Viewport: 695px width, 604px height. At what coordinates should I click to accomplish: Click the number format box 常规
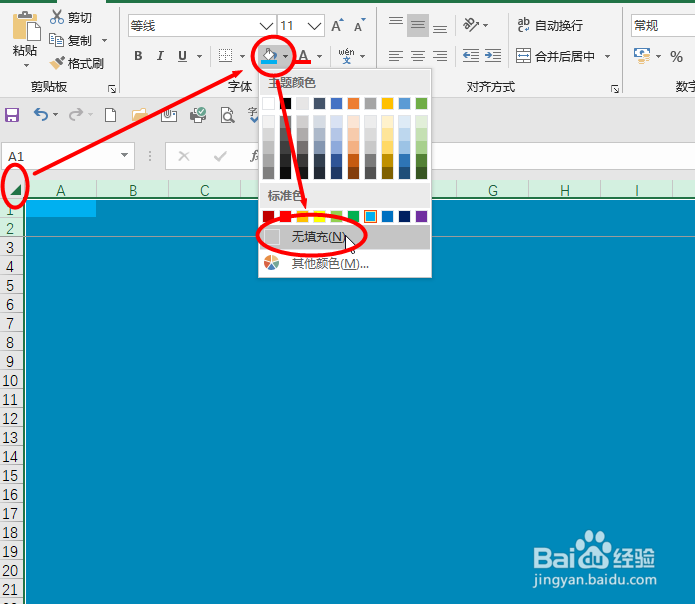(x=663, y=26)
